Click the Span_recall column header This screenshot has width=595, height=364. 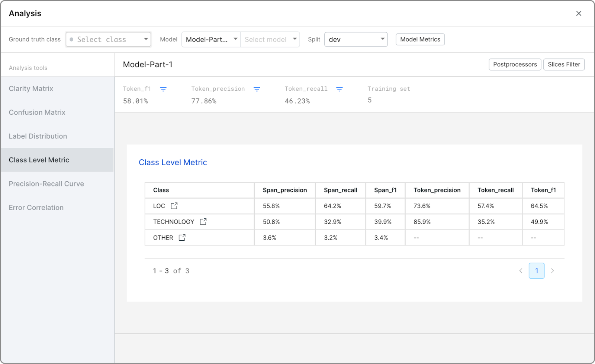[x=341, y=190]
